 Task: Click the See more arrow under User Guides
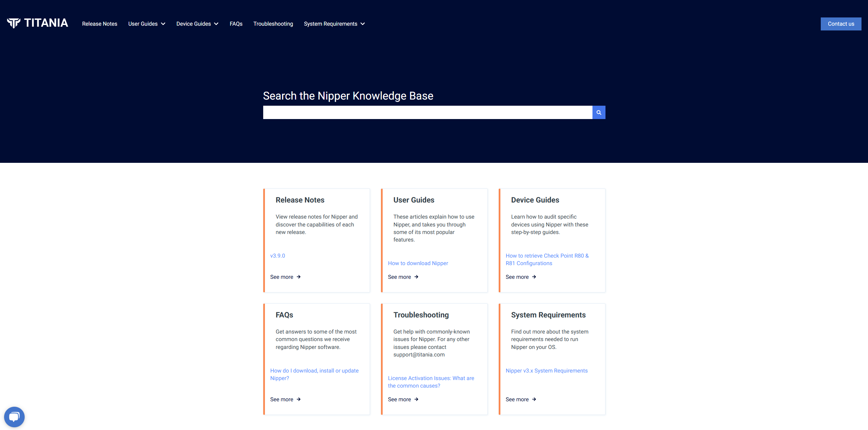tap(403, 277)
